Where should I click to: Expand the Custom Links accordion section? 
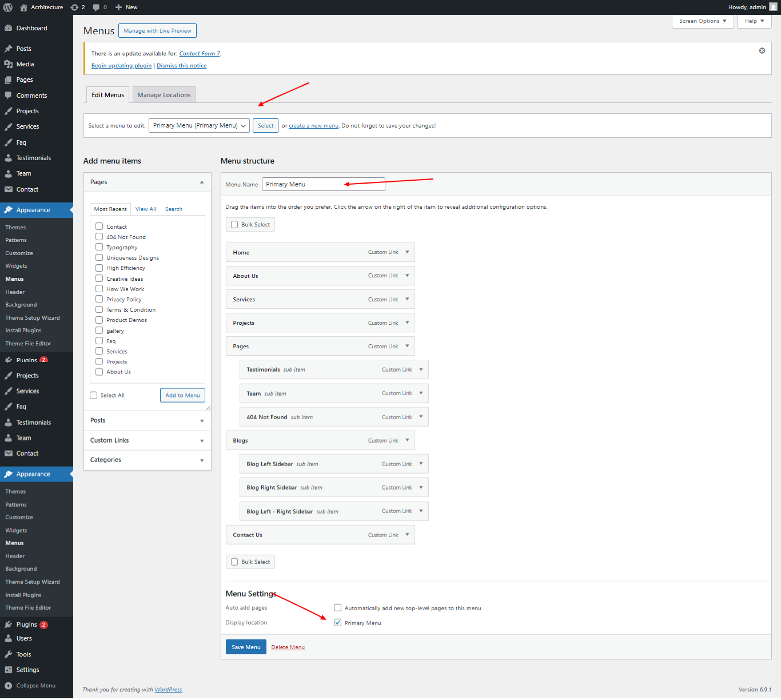[x=147, y=440]
